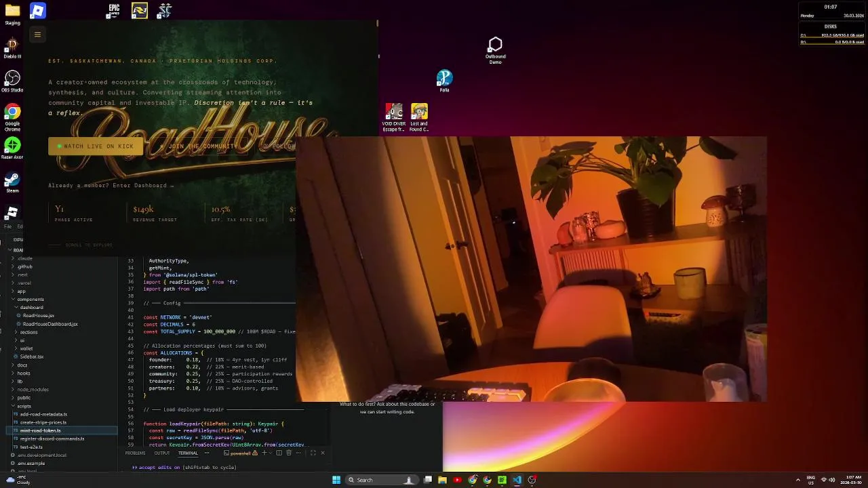The width and height of the screenshot is (868, 488).
Task: Collapse the components folder in the explorer
Action: 30,299
